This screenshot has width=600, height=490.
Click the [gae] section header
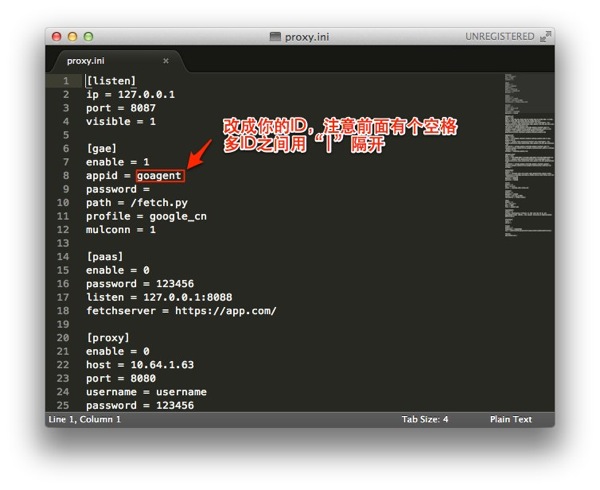coord(101,148)
